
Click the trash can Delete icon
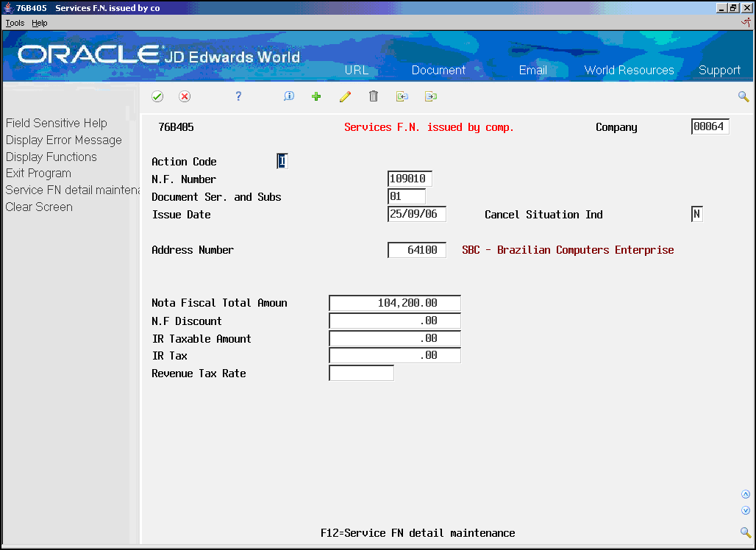click(x=373, y=96)
